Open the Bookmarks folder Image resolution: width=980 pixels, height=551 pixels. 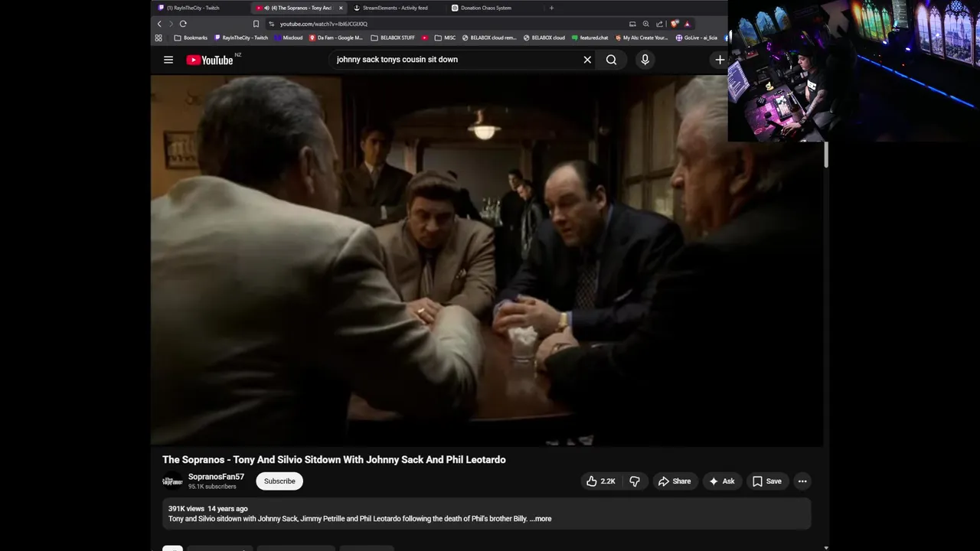191,37
